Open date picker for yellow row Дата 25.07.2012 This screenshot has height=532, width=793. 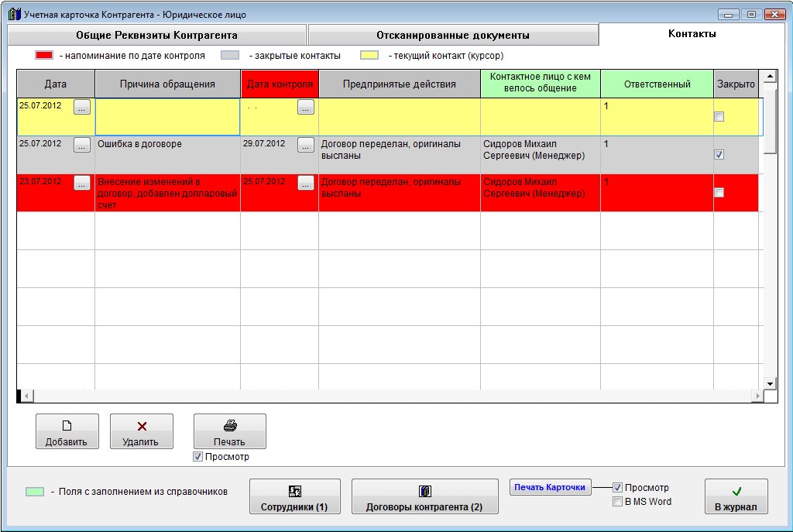coord(82,107)
